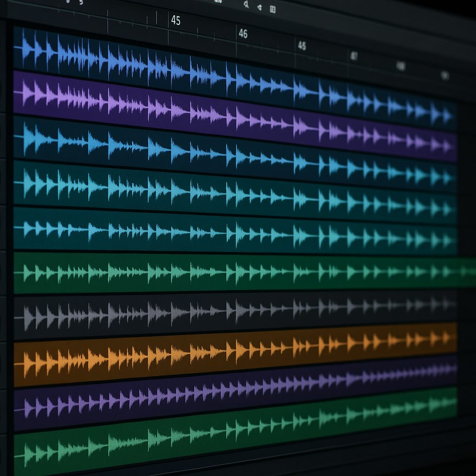Image resolution: width=476 pixels, height=476 pixels.
Task: Click the magnifier zoom icon in top toolbar
Action: tap(246, 5)
